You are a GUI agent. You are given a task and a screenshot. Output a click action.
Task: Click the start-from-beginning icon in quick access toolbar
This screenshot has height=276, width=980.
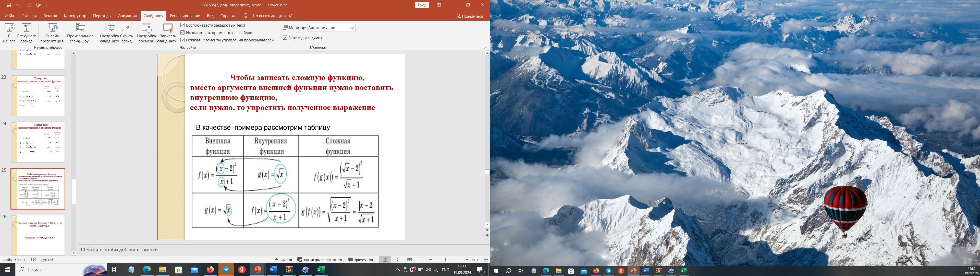[38, 5]
